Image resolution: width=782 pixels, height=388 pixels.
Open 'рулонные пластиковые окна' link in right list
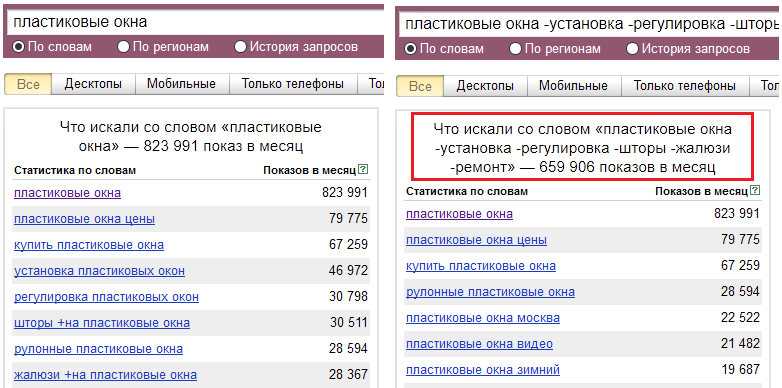coord(490,292)
